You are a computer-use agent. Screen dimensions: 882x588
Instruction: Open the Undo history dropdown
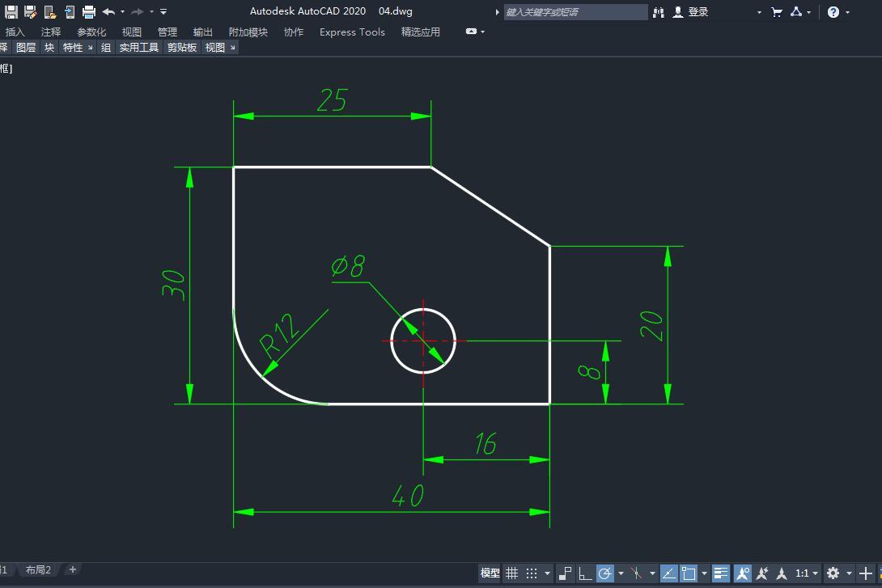coord(123,11)
